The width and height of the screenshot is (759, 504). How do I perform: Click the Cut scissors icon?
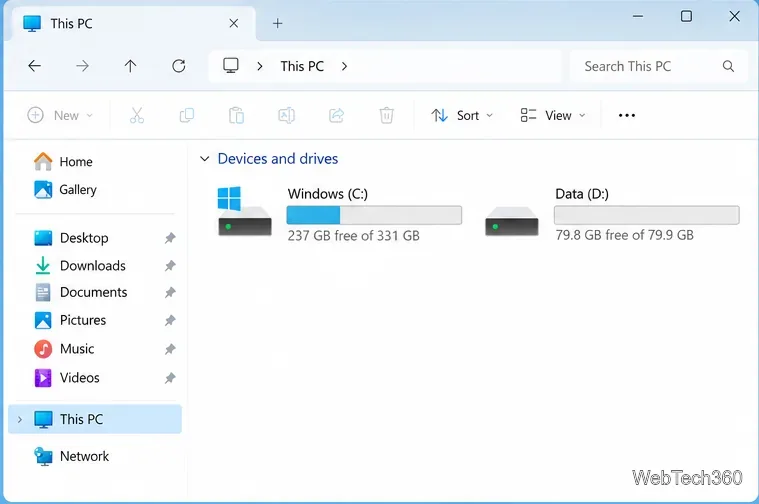tap(137, 115)
